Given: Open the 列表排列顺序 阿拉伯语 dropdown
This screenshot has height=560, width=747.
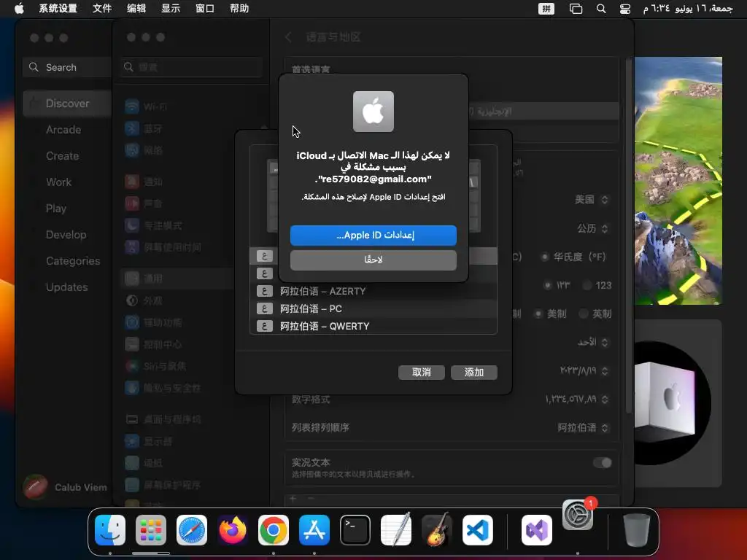Looking at the screenshot, I should click(x=583, y=427).
